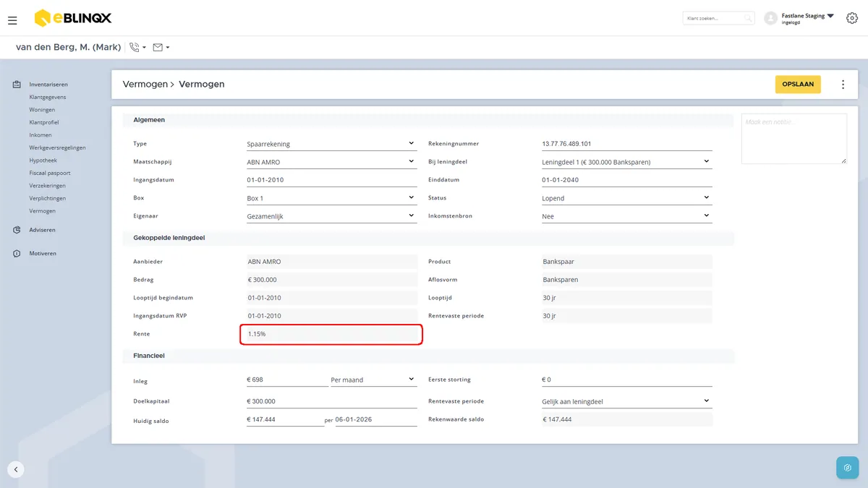Image resolution: width=868 pixels, height=488 pixels.
Task: Click the user avatar icon
Action: tap(770, 18)
